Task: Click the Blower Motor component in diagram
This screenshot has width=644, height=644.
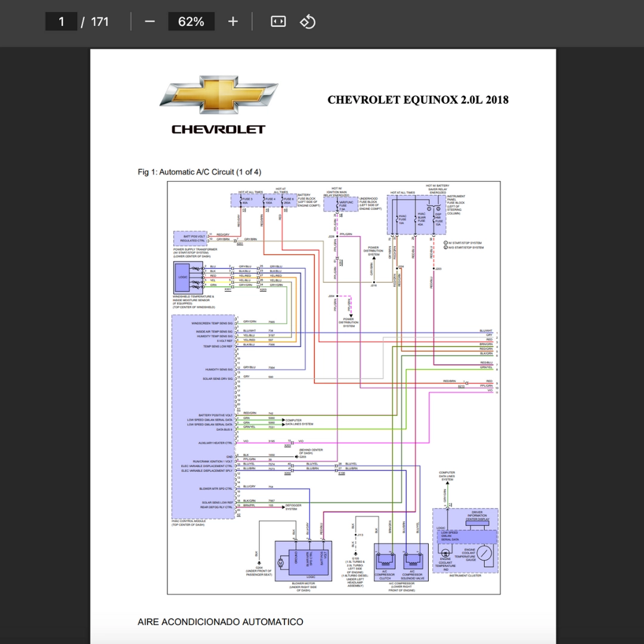Action: tap(303, 561)
